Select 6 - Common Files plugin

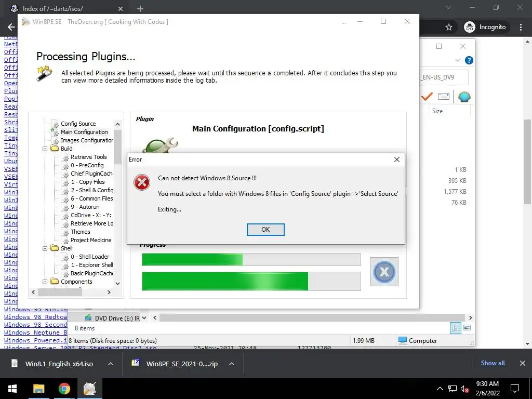click(x=92, y=198)
